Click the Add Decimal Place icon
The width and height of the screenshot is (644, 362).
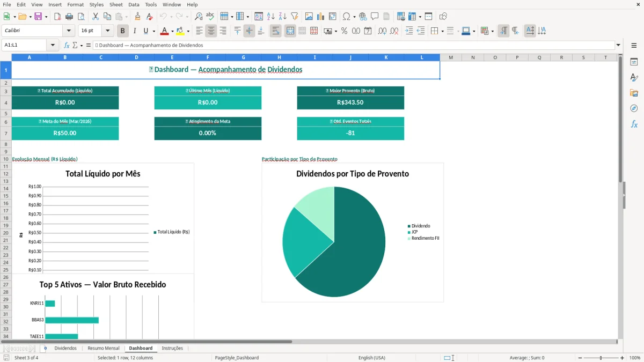click(x=382, y=31)
